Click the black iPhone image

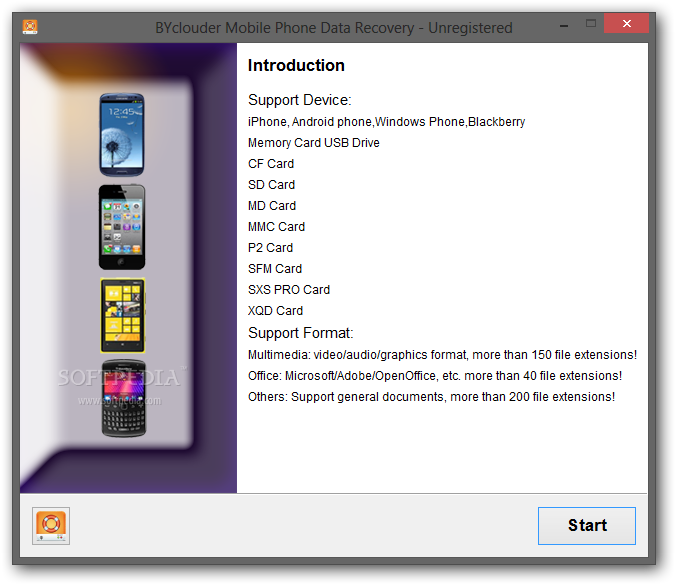(x=122, y=227)
